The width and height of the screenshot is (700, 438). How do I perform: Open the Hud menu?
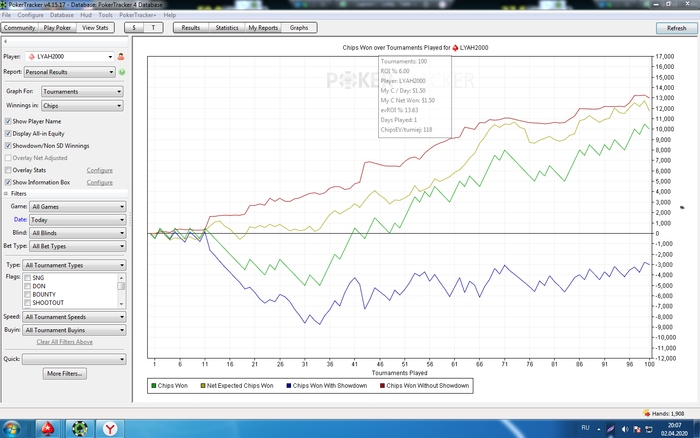(86, 15)
